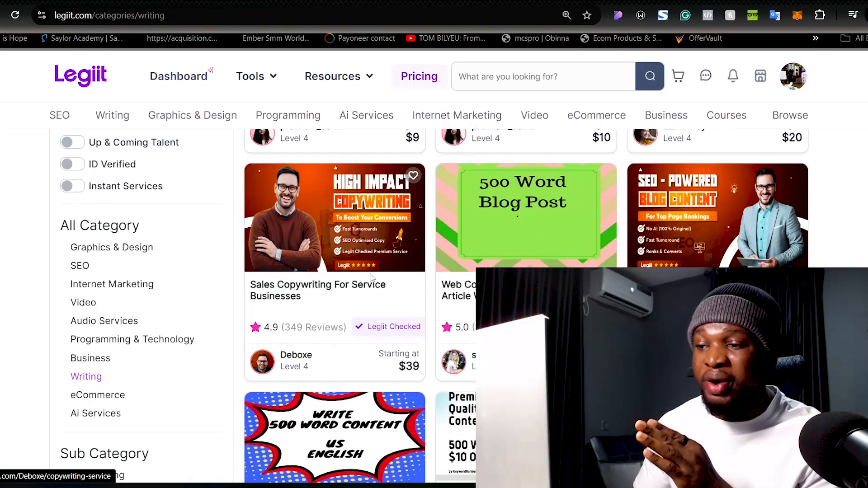
Task: Open the Google Translate extension icon
Action: [775, 15]
